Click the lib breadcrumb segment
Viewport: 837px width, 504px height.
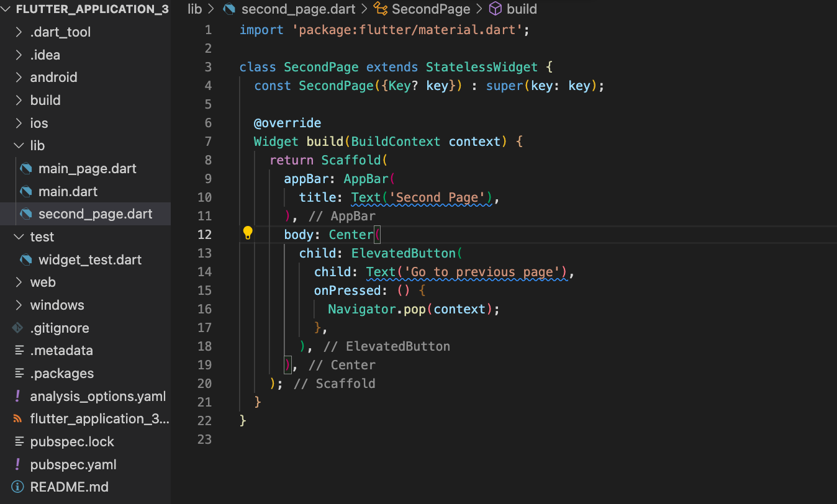tap(194, 9)
